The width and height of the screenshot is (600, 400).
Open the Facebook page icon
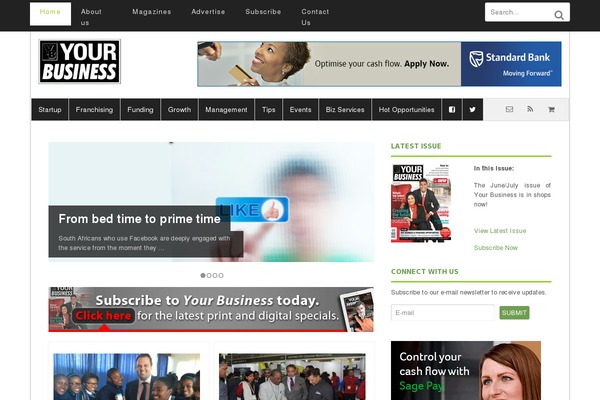(452, 109)
